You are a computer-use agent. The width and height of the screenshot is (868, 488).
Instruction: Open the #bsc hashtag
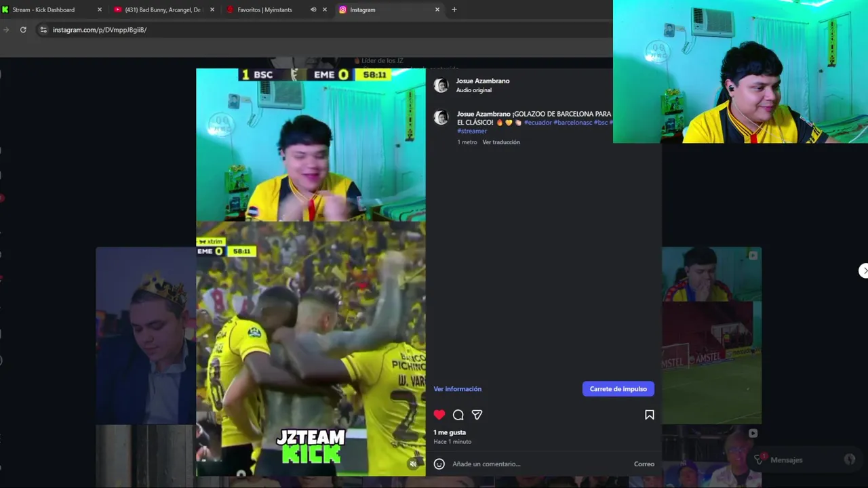click(x=601, y=123)
